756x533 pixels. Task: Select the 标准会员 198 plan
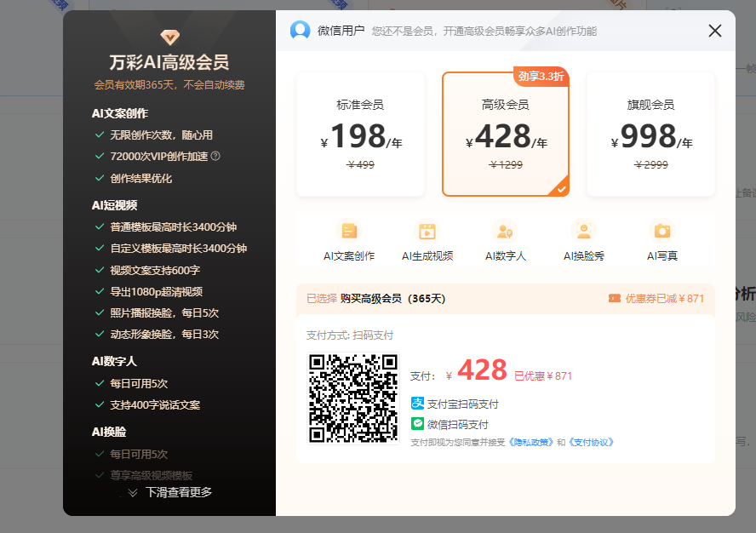360,134
